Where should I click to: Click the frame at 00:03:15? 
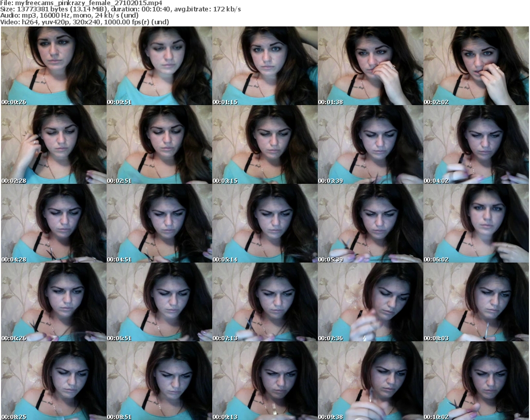[x=265, y=144]
